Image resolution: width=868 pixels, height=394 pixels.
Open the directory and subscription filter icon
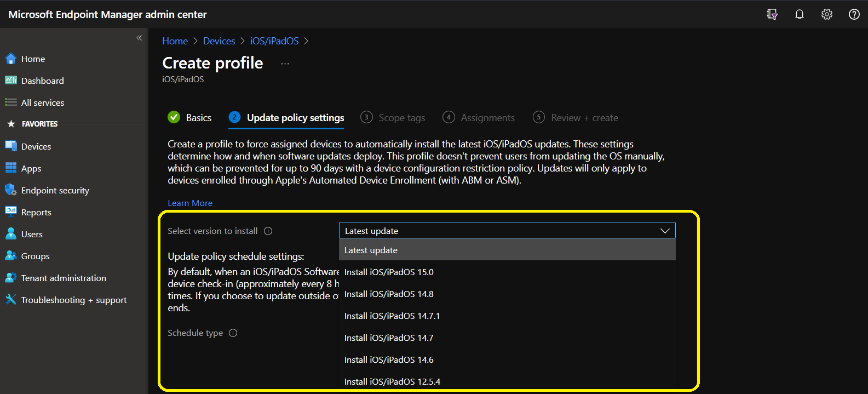pos(772,14)
